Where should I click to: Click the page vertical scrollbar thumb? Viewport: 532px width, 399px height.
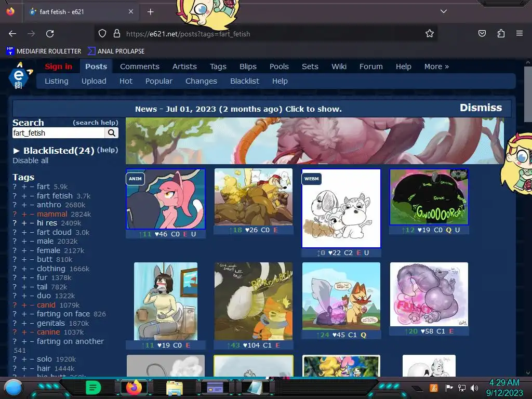[528, 94]
